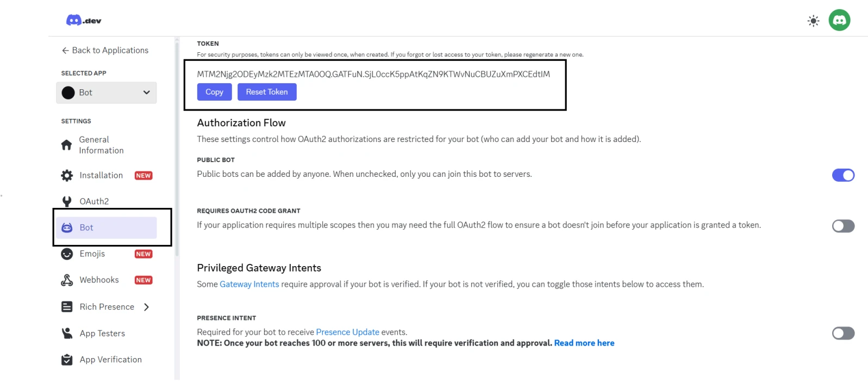Viewport: 868px width, 388px height.
Task: Open the selected app Bot dropdown
Action: tap(107, 93)
